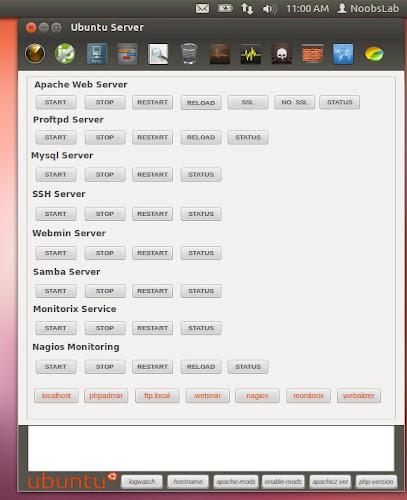Open the radar scanner icon in toolbar
407x500 pixels.
pos(35,54)
